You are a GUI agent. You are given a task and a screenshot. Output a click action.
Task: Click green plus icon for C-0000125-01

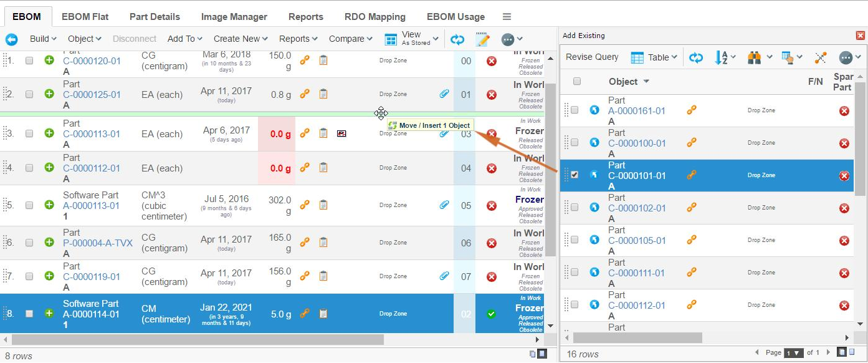pos(49,94)
